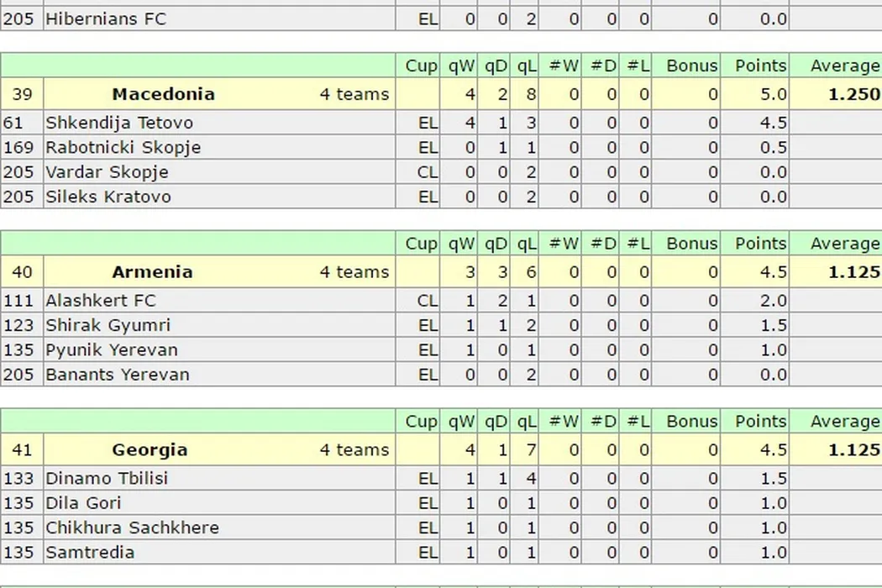Open Dinamo Tbilisi team page
This screenshot has height=588, width=882.
[107, 478]
